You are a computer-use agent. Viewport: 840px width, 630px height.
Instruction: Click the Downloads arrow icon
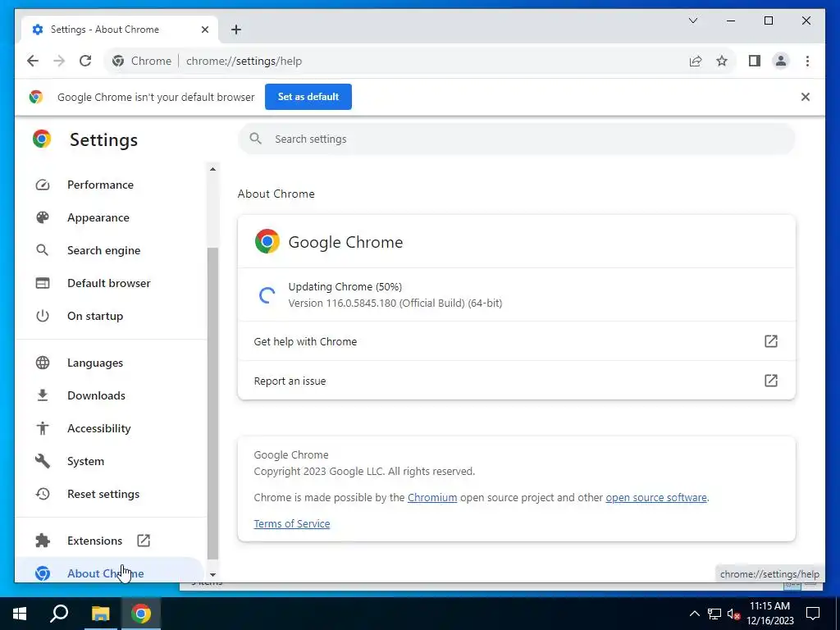point(43,395)
